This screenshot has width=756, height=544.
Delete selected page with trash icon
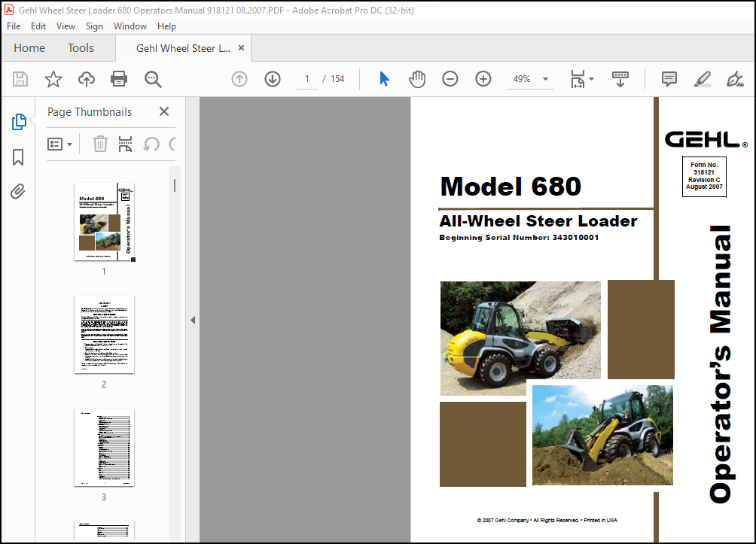100,144
